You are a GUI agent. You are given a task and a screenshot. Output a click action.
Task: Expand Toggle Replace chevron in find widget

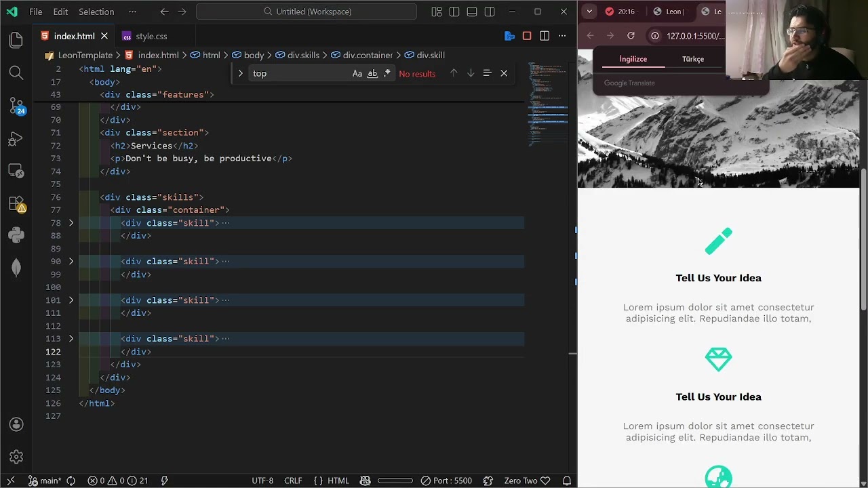240,73
